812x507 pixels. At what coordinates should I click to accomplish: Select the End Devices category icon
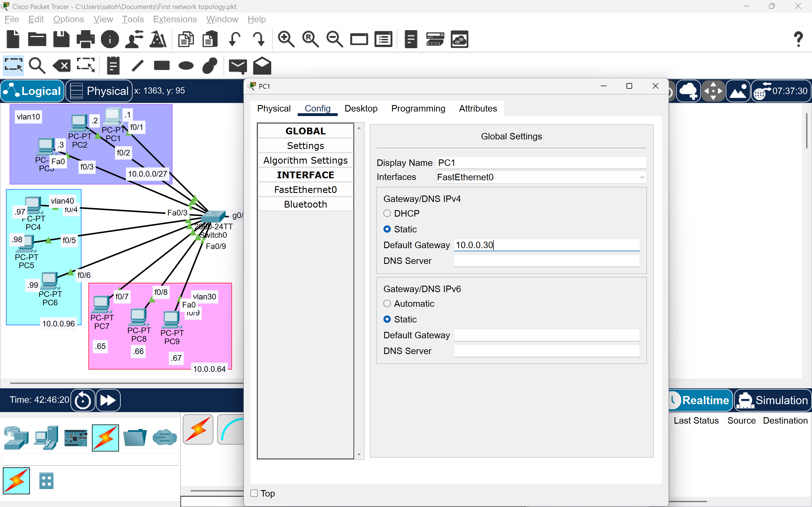click(x=46, y=438)
